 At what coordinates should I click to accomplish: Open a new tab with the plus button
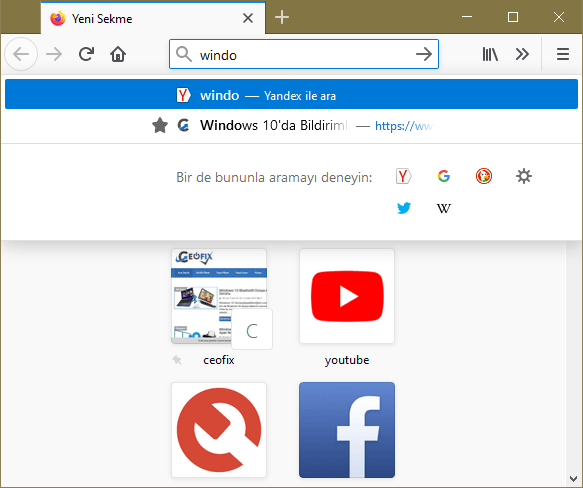(282, 17)
